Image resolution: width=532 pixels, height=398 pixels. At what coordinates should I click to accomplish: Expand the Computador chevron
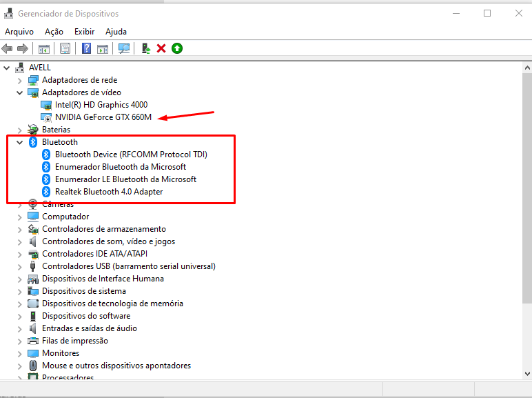20,217
